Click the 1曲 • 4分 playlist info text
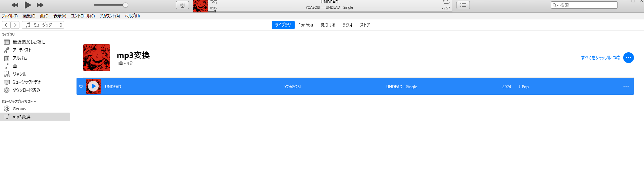The image size is (644, 189). click(125, 63)
